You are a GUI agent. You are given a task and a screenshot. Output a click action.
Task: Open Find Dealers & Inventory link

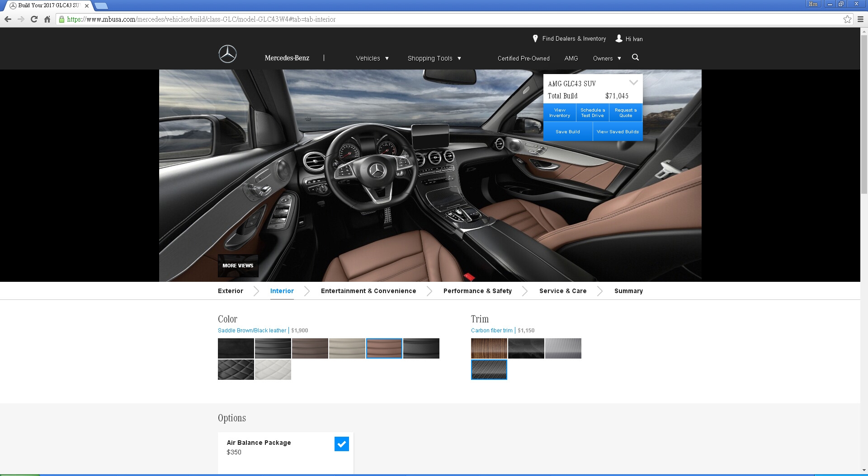[574, 39]
